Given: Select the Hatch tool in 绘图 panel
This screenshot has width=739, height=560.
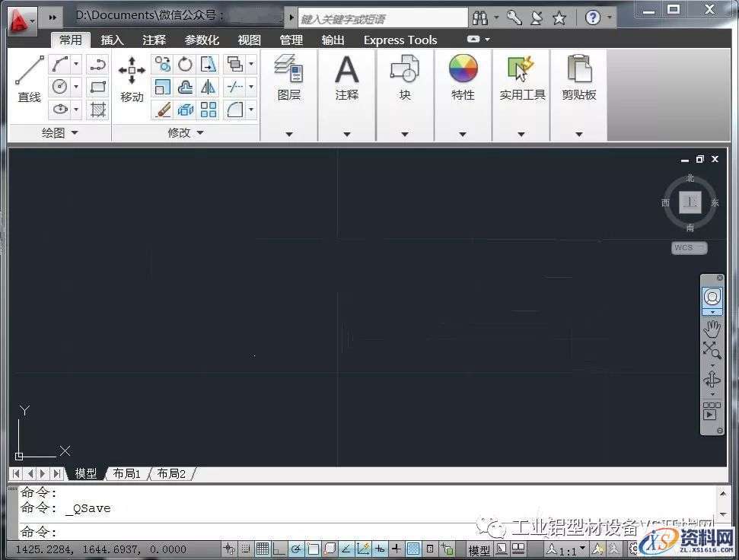Looking at the screenshot, I should pos(98,110).
